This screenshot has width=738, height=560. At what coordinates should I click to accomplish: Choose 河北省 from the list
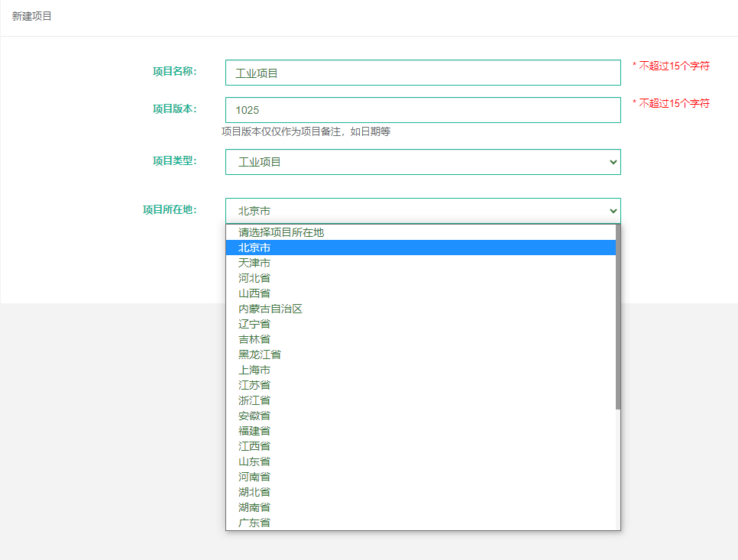coord(420,278)
